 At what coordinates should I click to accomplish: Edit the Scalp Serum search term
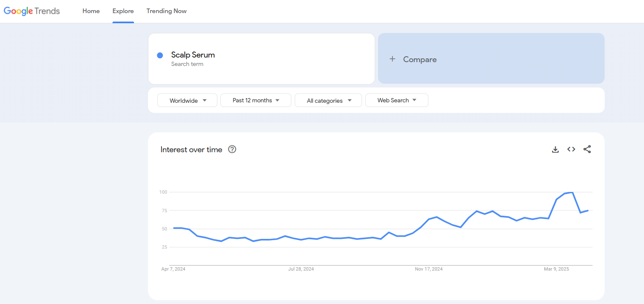click(x=261, y=59)
